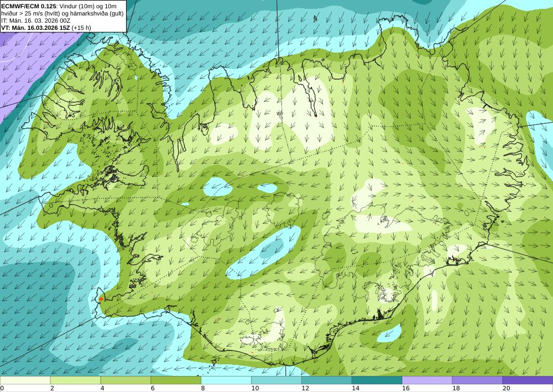The width and height of the screenshot is (553, 392).
Task: Click the "(+15 h)" forecast offset text
Action: [x=81, y=28]
